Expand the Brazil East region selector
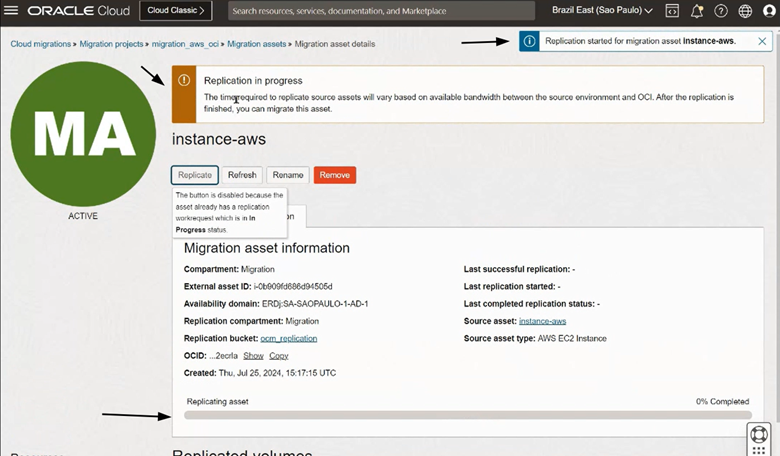 point(602,11)
